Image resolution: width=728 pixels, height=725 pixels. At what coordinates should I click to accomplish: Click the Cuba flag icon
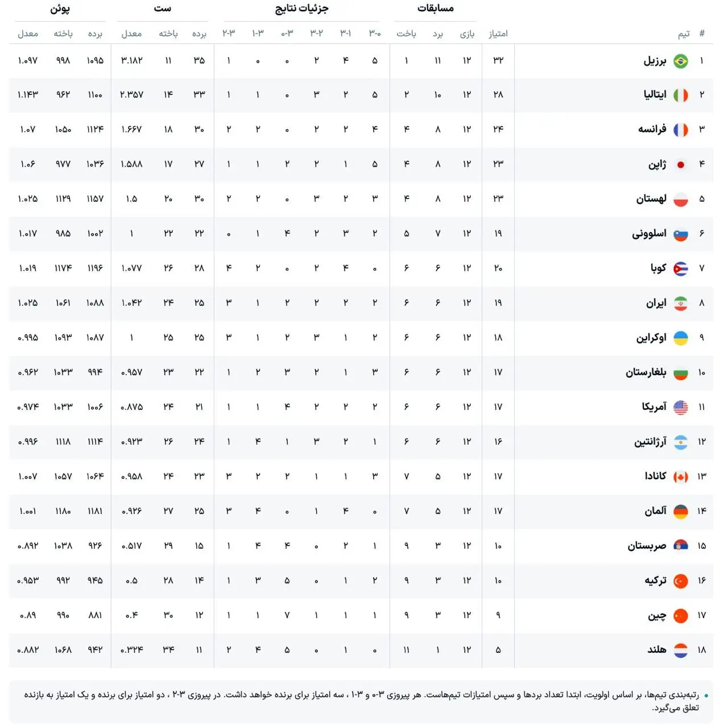(x=681, y=269)
